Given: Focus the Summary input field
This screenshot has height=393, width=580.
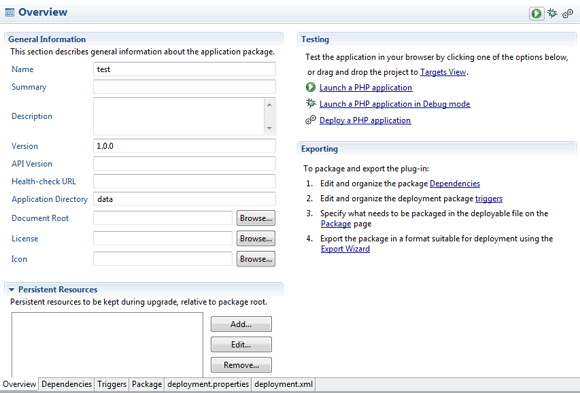Looking at the screenshot, I should coord(184,87).
